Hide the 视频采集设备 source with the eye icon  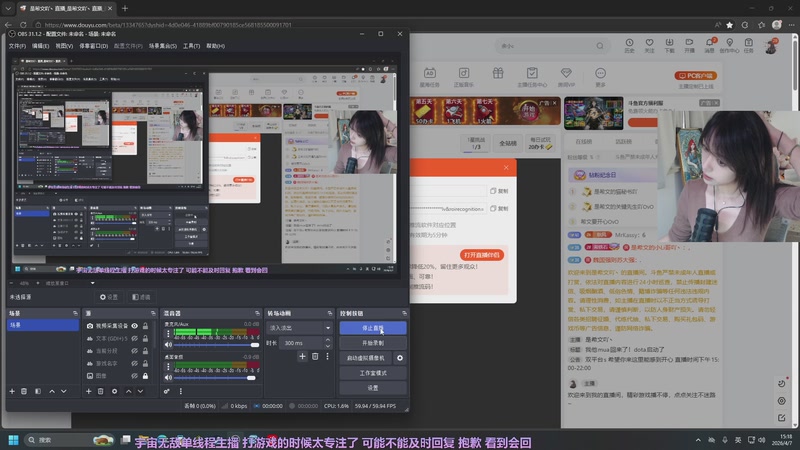coord(134,326)
